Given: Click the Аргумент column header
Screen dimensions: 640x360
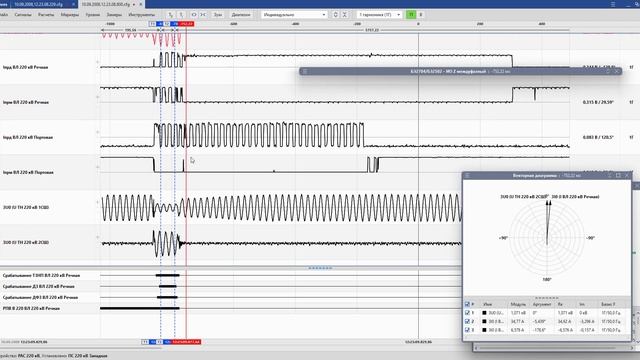Looking at the screenshot, I should pos(542,304).
